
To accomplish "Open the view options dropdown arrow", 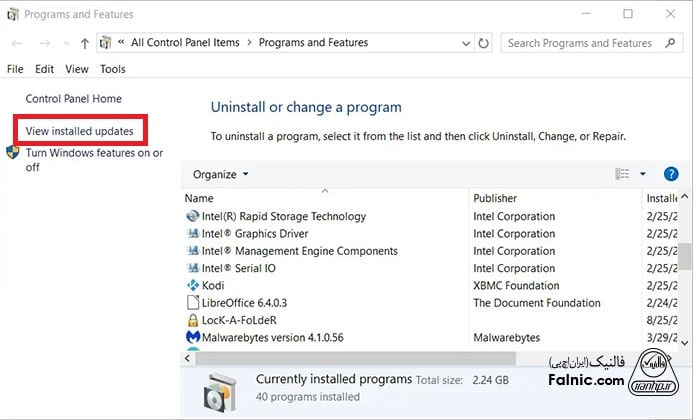I will pos(643,174).
